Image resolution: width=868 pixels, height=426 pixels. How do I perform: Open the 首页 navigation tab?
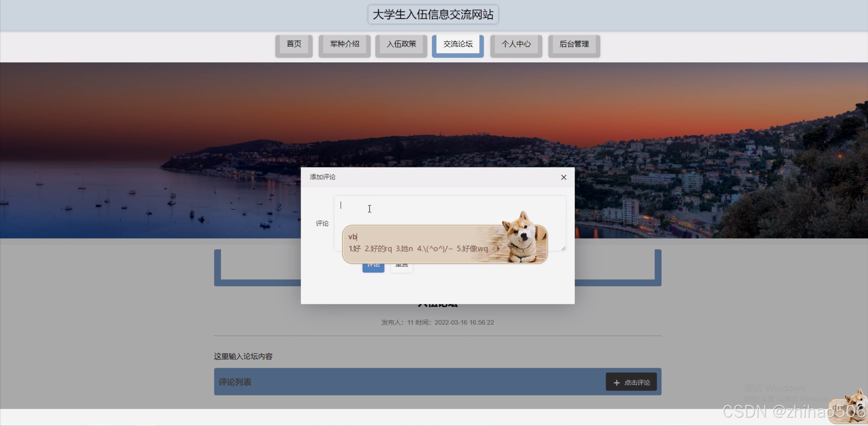(294, 44)
